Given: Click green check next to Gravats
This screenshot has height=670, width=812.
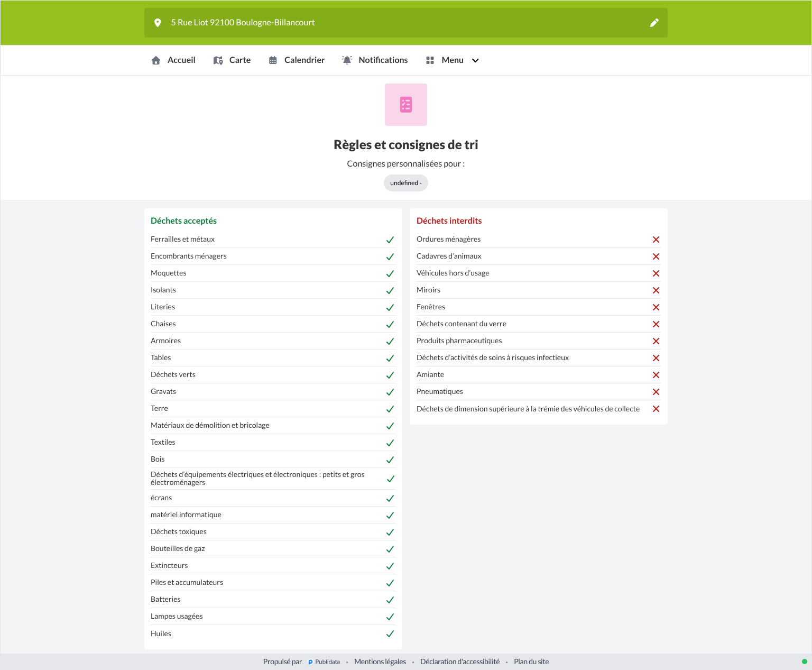Looking at the screenshot, I should [x=390, y=392].
